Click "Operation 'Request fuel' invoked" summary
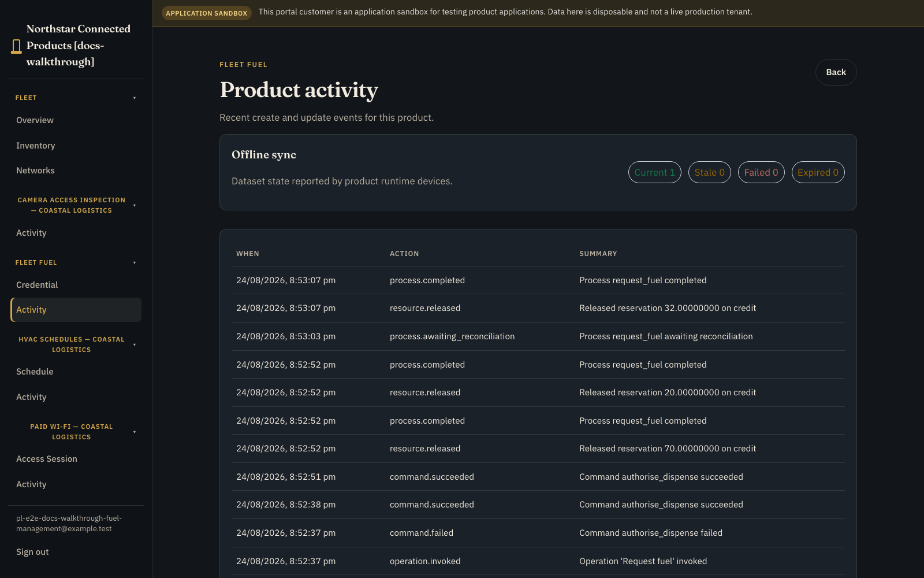The image size is (924, 578). tap(643, 561)
